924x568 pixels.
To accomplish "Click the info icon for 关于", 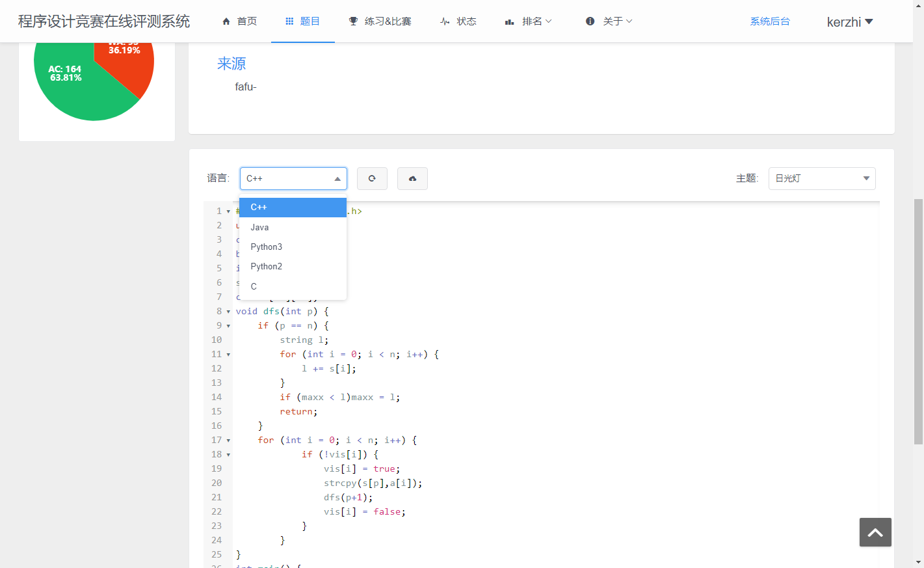I will pyautogui.click(x=590, y=21).
